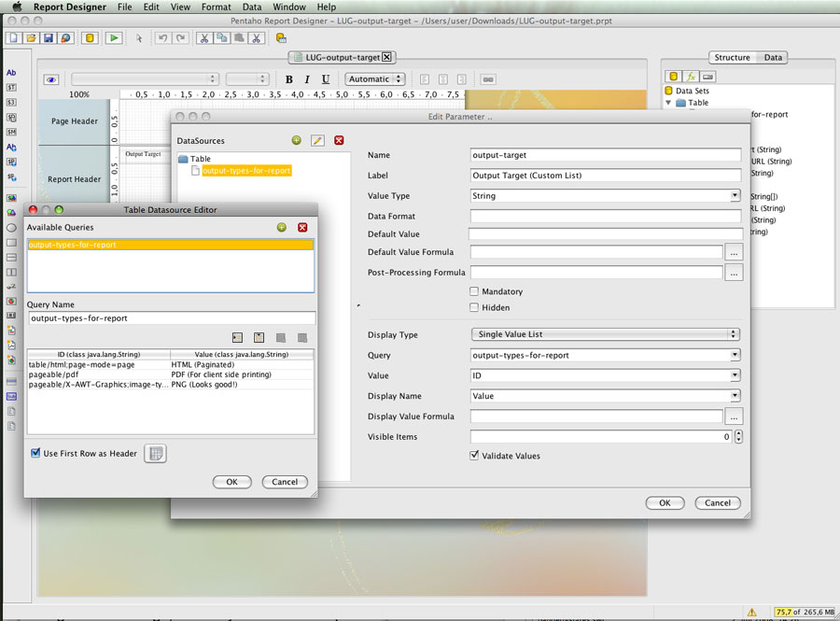Image resolution: width=840 pixels, height=621 pixels.
Task: Click Cancel in the Edit Parameter dialog
Action: [717, 502]
